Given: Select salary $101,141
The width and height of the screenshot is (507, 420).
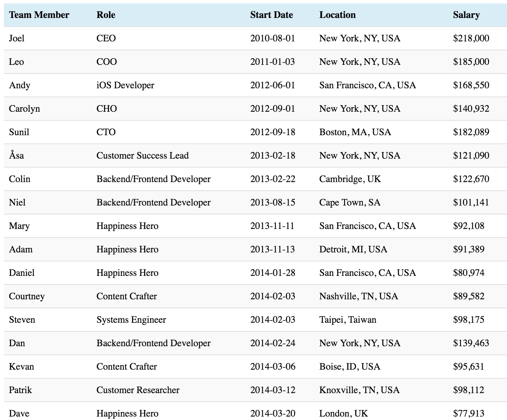Looking at the screenshot, I should point(471,202).
